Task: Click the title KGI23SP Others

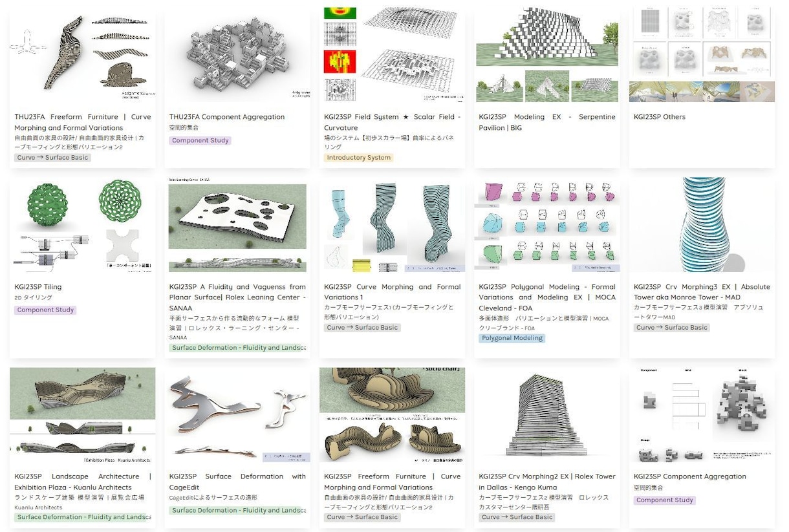Action: click(x=660, y=117)
